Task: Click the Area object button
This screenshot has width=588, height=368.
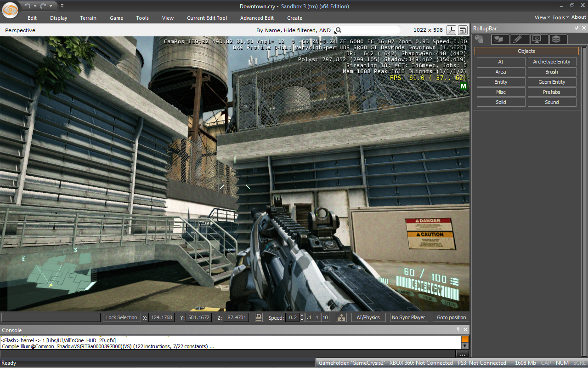Action: [501, 72]
